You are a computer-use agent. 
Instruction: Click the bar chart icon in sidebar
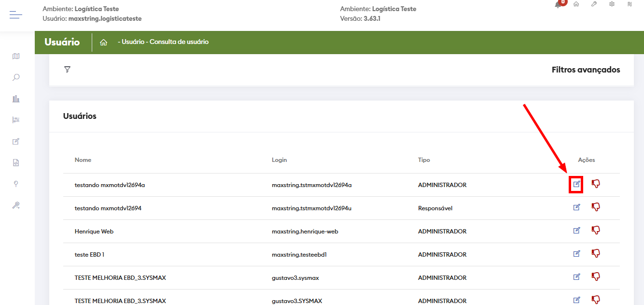coord(16,99)
